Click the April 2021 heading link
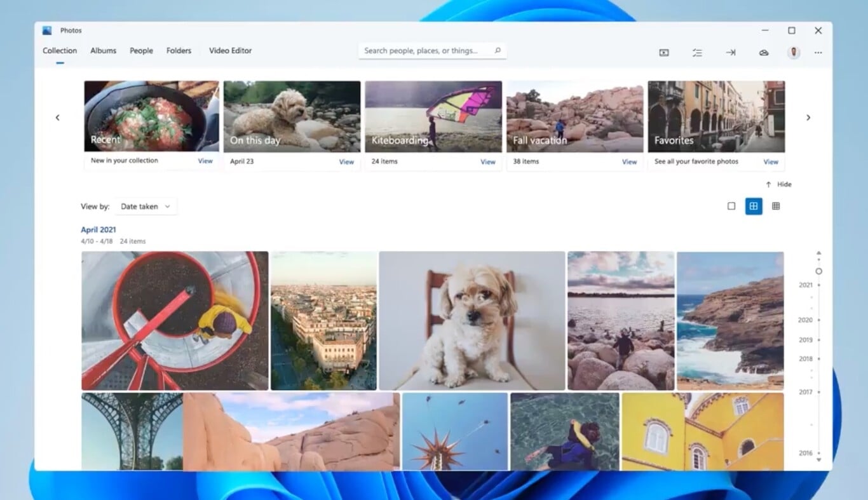Image resolution: width=868 pixels, height=500 pixels. pyautogui.click(x=98, y=230)
